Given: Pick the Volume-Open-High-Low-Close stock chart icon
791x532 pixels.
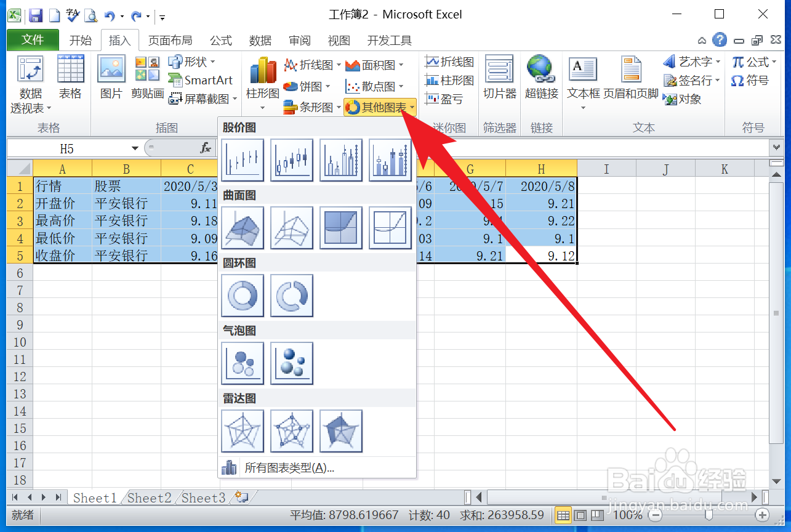Looking at the screenshot, I should [x=390, y=160].
